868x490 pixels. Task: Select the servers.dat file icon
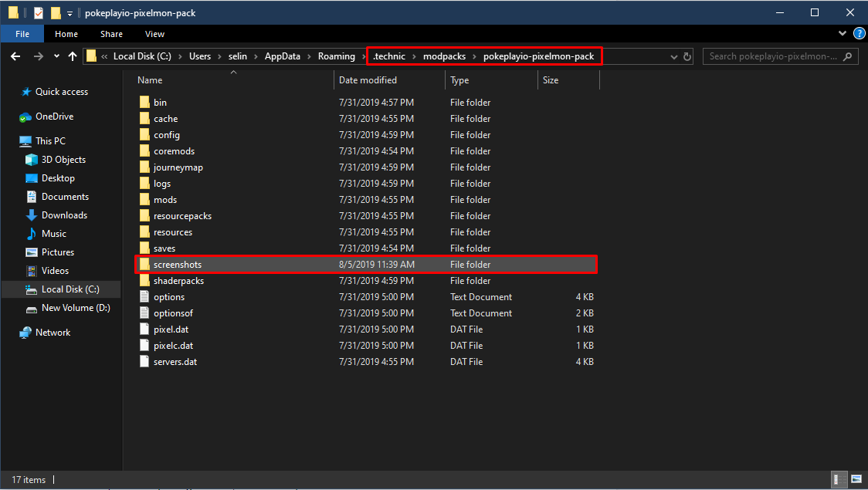coord(144,362)
